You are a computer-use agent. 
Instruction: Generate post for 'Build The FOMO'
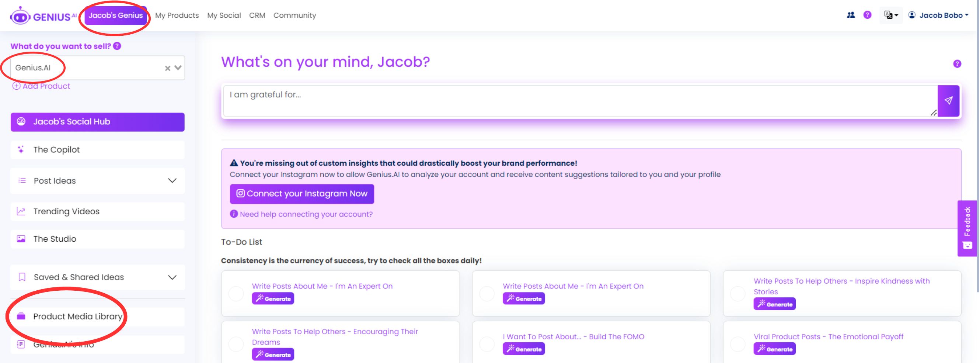(x=523, y=349)
